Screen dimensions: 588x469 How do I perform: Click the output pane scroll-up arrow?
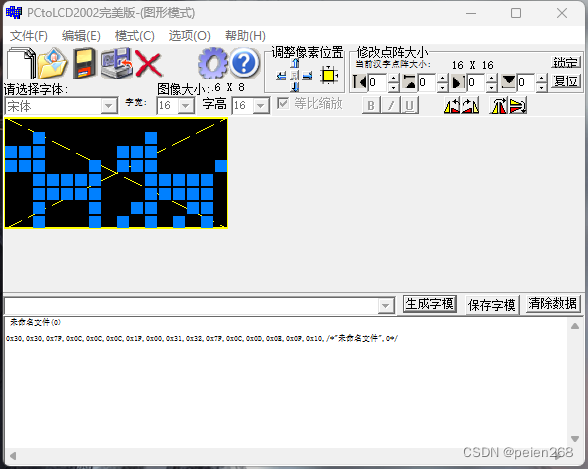[x=575, y=326]
